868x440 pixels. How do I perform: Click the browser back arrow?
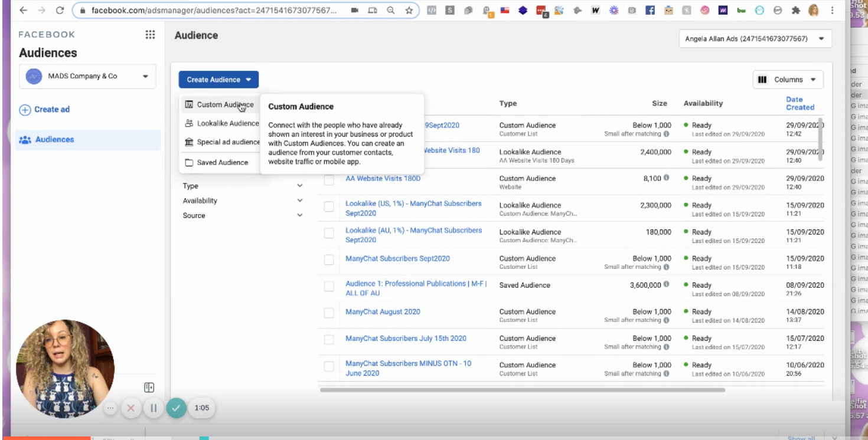[x=24, y=10]
